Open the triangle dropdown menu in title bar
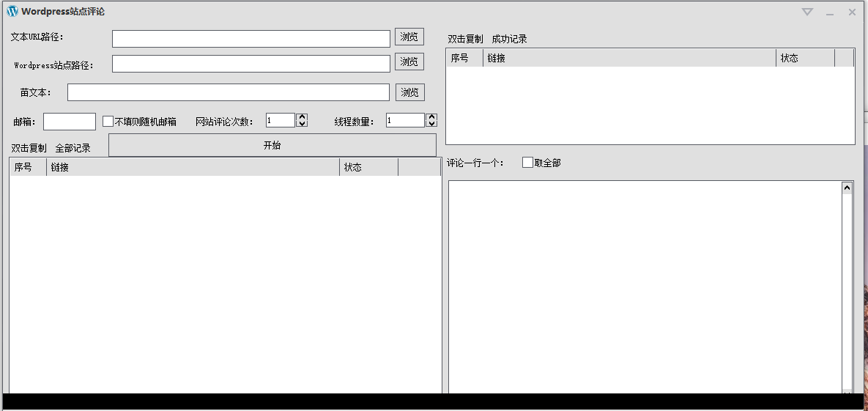Screen dimensions: 868x411 (x=807, y=12)
